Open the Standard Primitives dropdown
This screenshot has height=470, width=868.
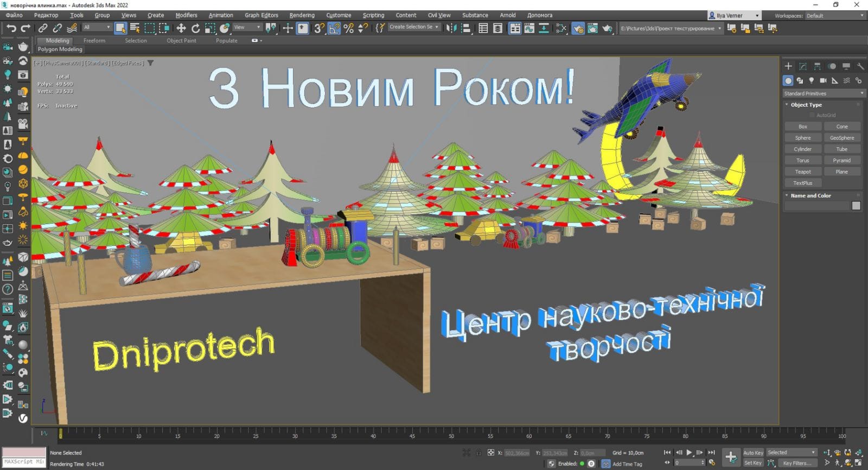(x=824, y=93)
